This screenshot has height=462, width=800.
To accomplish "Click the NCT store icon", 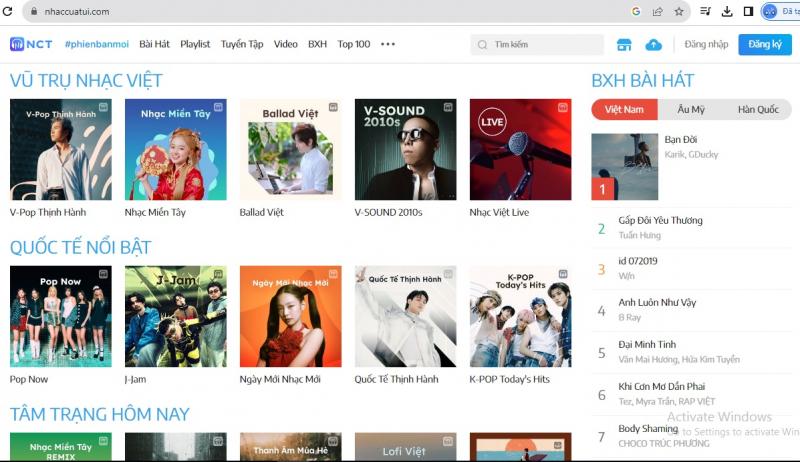I will point(624,45).
